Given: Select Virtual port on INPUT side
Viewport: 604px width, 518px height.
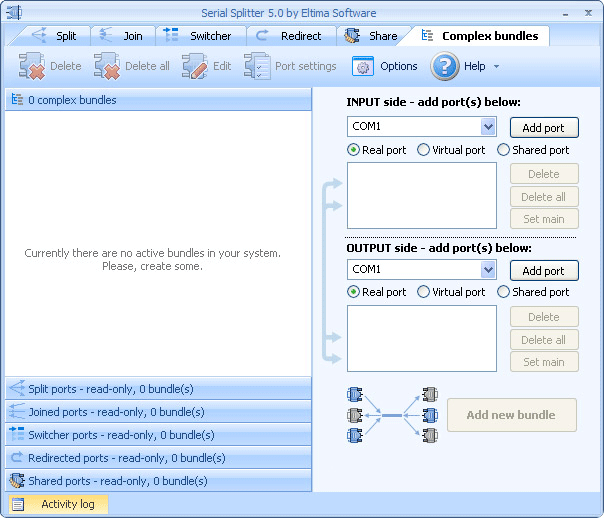Looking at the screenshot, I should click(423, 149).
